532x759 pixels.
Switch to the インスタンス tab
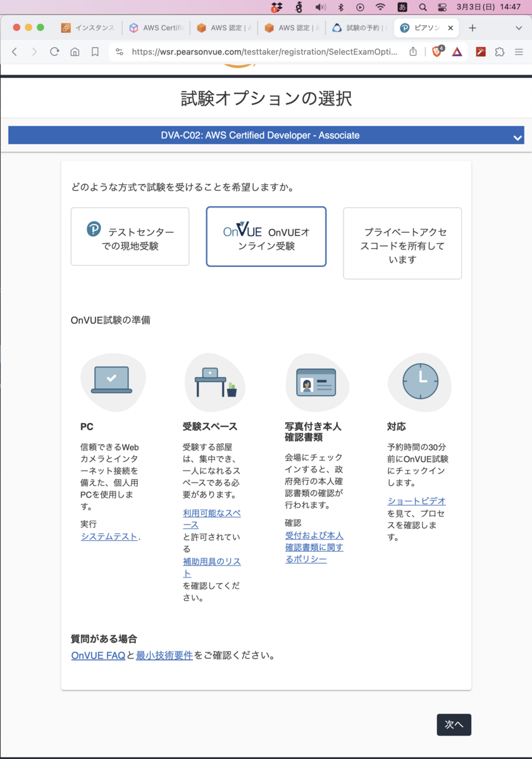tap(88, 28)
